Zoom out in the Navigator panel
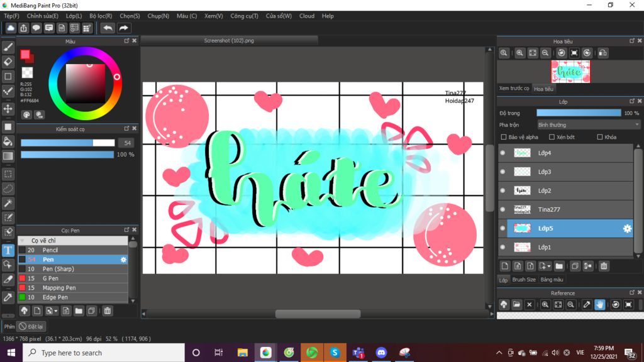Viewport: 644px width, 362px height. pos(545,53)
